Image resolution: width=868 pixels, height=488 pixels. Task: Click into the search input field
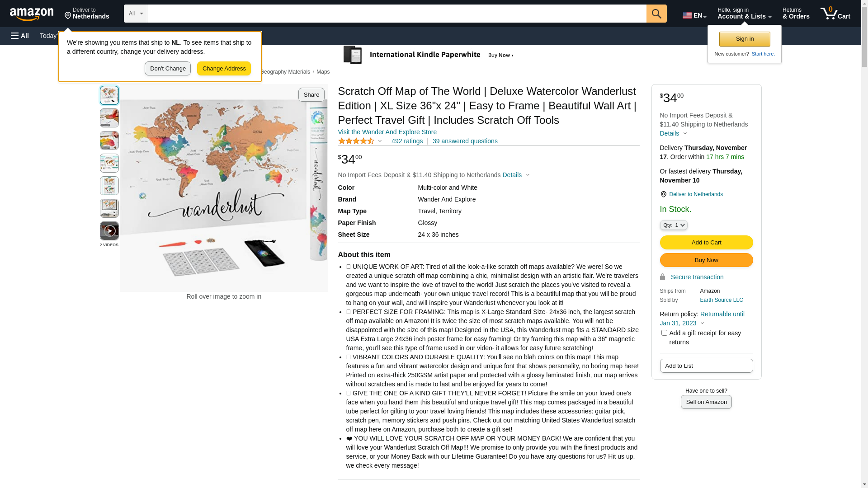pos(396,14)
